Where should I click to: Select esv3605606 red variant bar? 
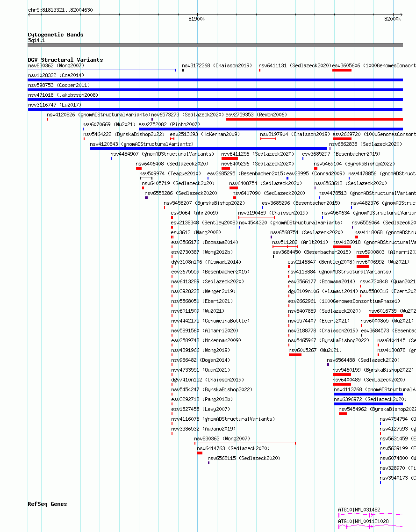(x=342, y=70)
